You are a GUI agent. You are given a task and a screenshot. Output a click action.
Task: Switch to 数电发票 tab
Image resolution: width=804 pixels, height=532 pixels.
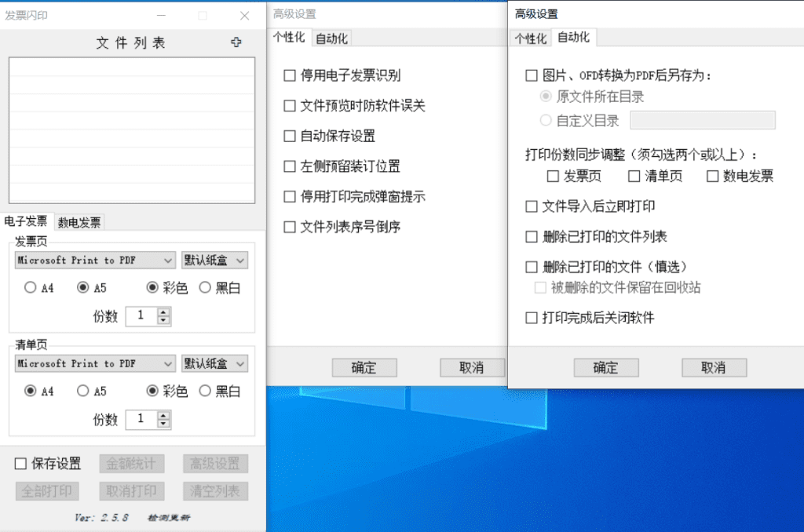[x=79, y=222]
